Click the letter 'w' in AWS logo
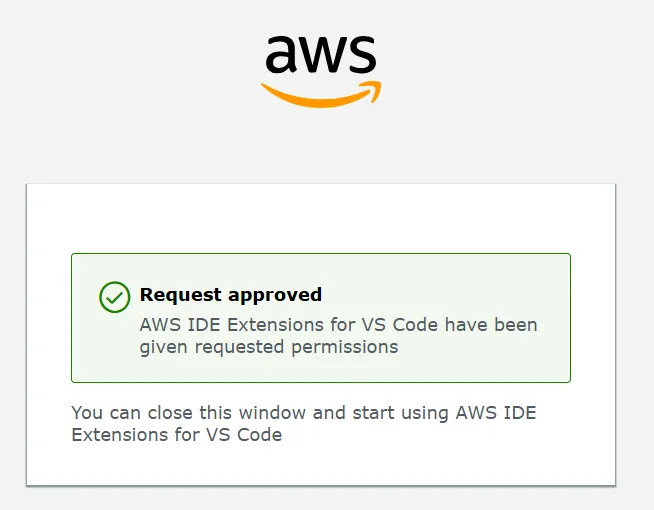Viewport: 654px width, 510px height. click(x=322, y=57)
